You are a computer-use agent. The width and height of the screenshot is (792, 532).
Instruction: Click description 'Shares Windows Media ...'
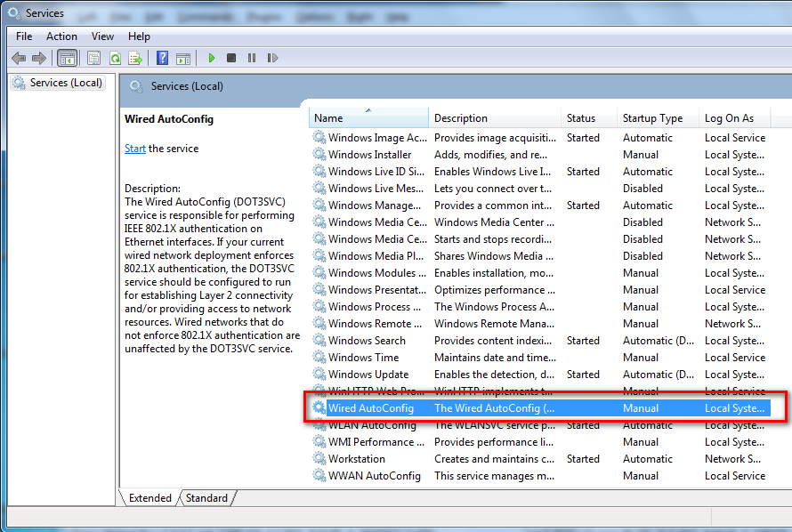point(494,256)
